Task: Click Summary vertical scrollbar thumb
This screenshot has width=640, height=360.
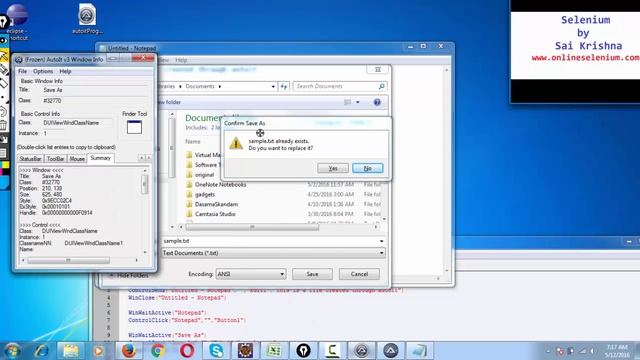Action: (x=144, y=184)
